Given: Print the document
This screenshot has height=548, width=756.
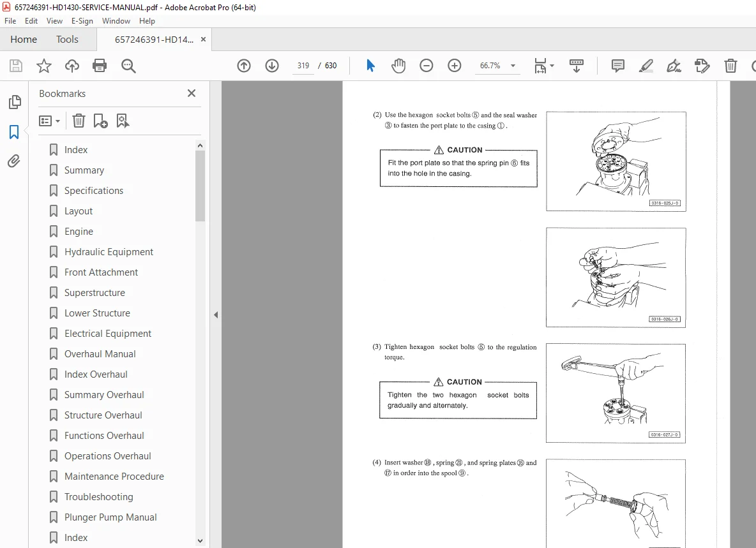Looking at the screenshot, I should 100,66.
